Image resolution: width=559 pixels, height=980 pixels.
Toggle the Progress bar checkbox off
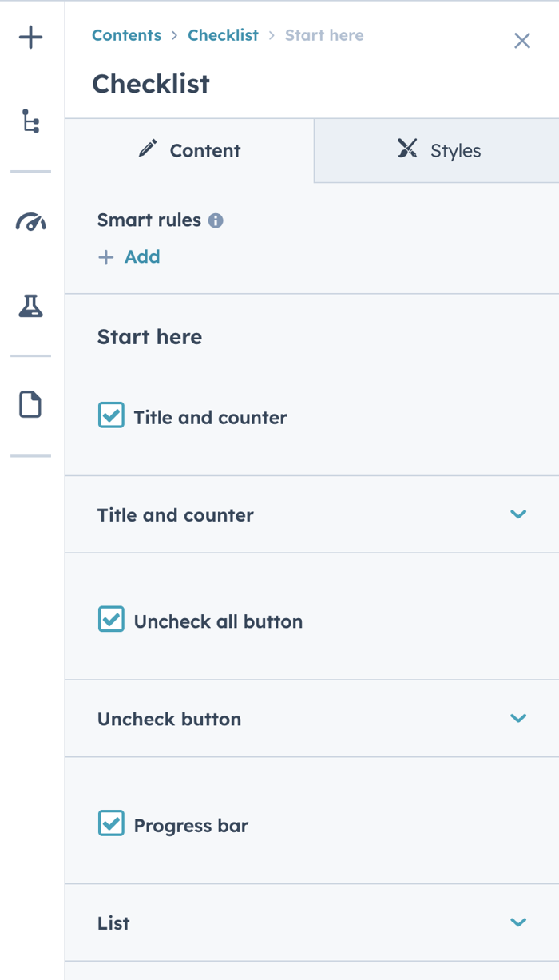click(111, 823)
